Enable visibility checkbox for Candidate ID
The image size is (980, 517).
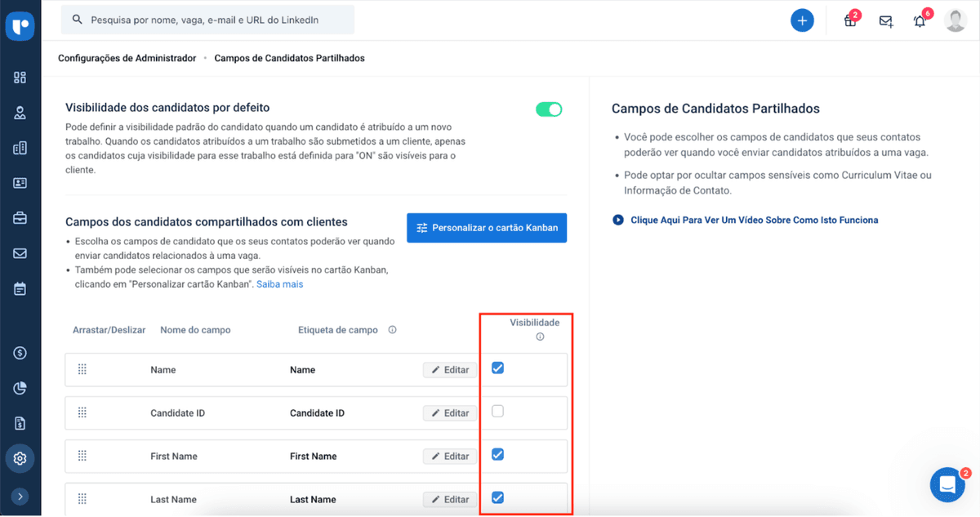pos(497,412)
